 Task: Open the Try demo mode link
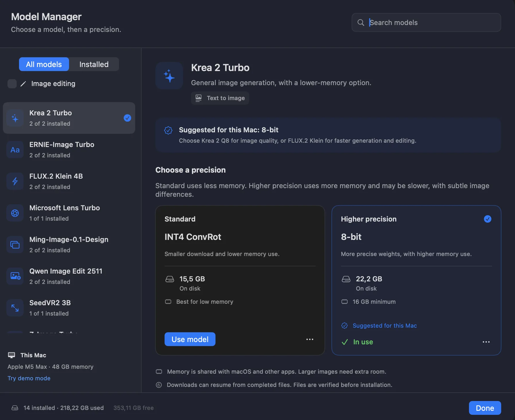click(29, 378)
